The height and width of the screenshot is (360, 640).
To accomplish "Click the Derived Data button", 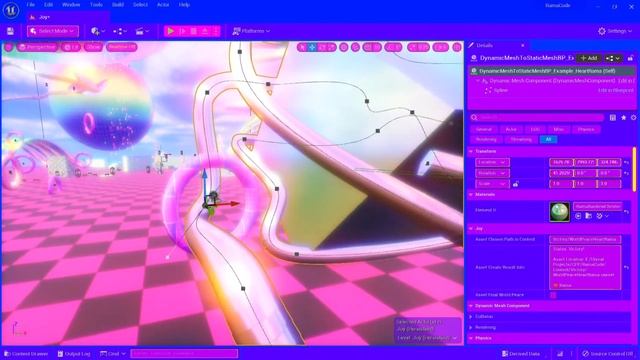I will click(x=521, y=354).
